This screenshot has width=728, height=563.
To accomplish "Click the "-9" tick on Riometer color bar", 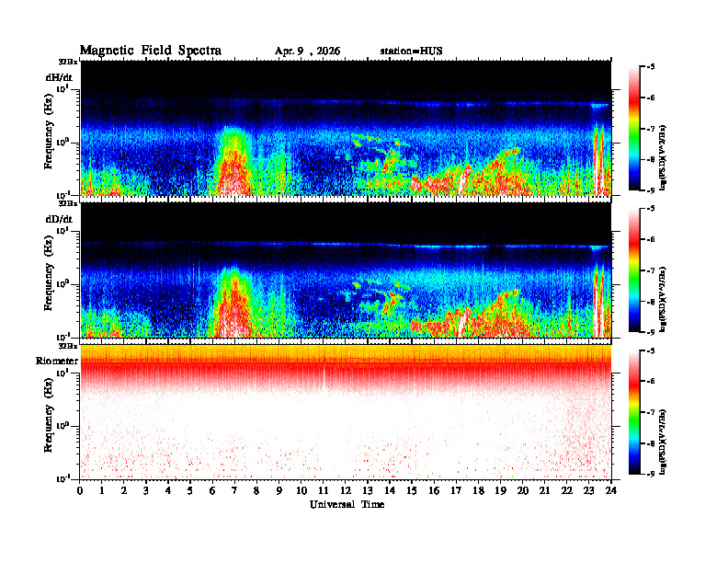I will [x=651, y=474].
